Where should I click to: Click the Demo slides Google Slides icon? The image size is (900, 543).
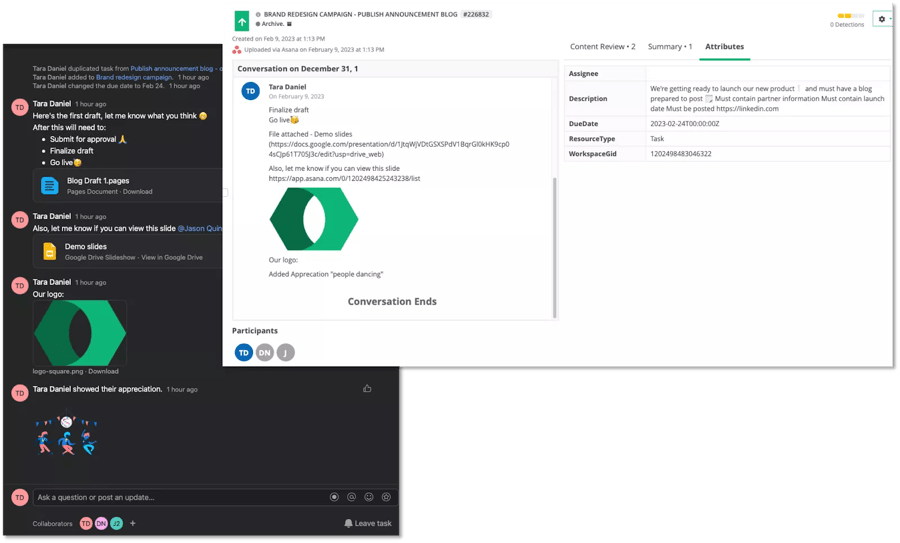coord(49,251)
